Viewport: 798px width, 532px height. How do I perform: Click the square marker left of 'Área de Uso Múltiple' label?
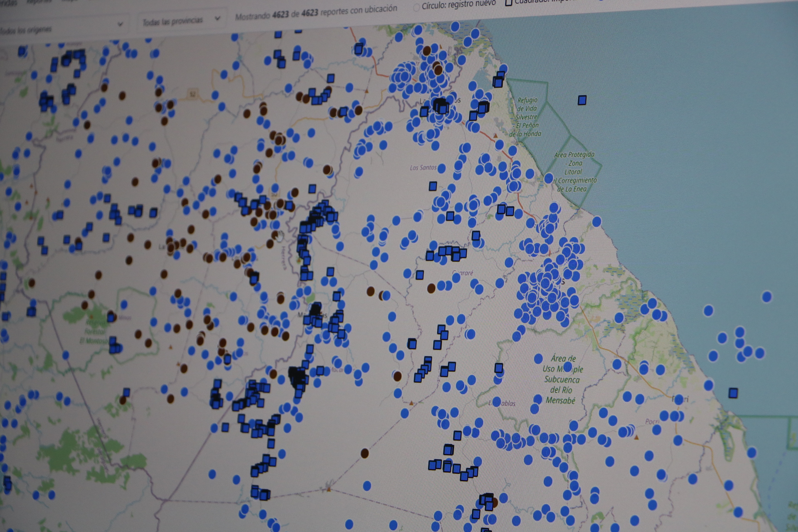tap(499, 368)
